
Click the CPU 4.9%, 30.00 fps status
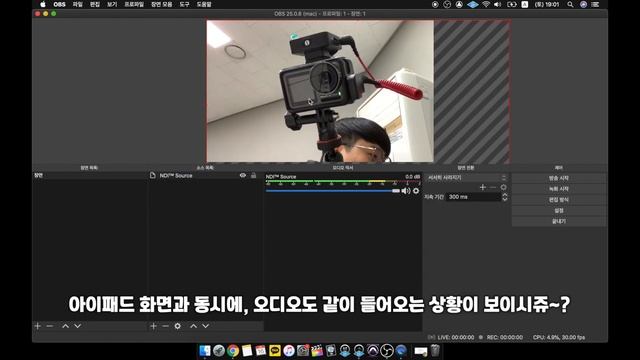coord(559,337)
